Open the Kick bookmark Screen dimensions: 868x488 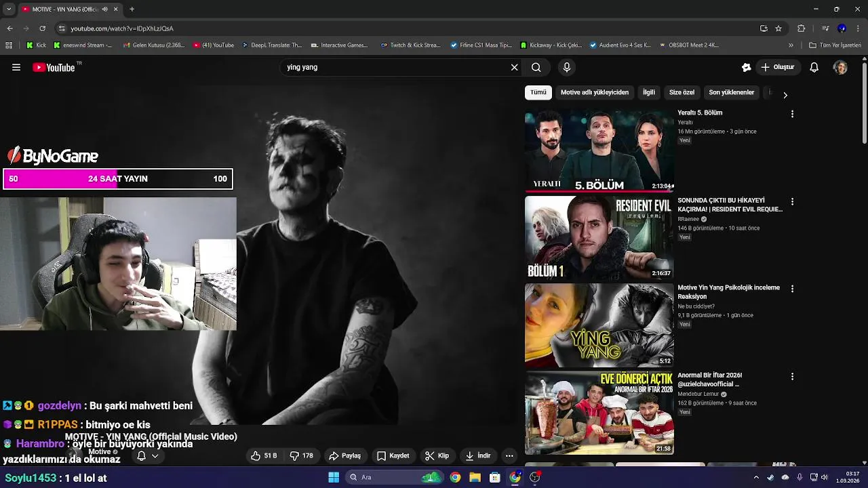[x=37, y=45]
